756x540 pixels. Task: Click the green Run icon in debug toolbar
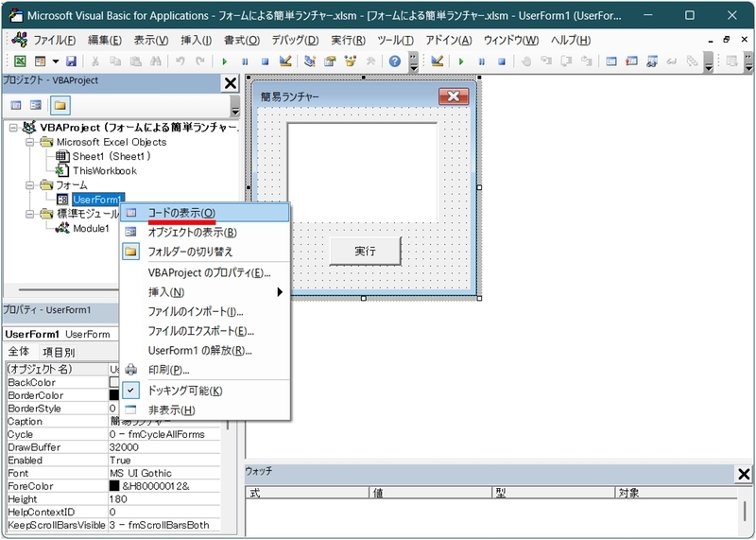(461, 61)
